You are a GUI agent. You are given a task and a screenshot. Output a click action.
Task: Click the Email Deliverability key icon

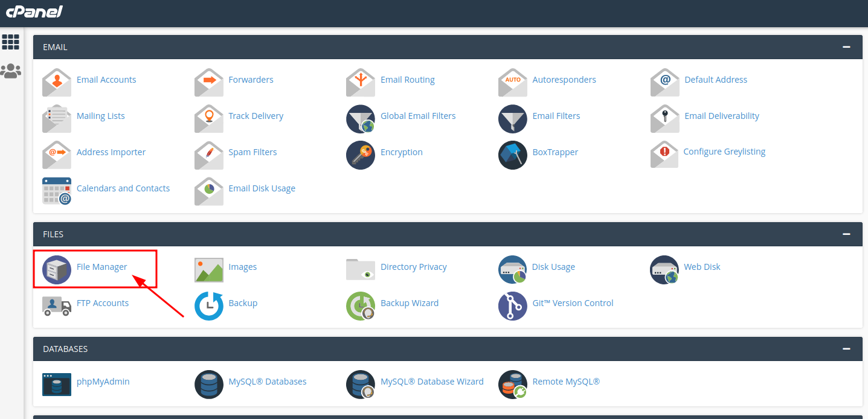pyautogui.click(x=665, y=119)
